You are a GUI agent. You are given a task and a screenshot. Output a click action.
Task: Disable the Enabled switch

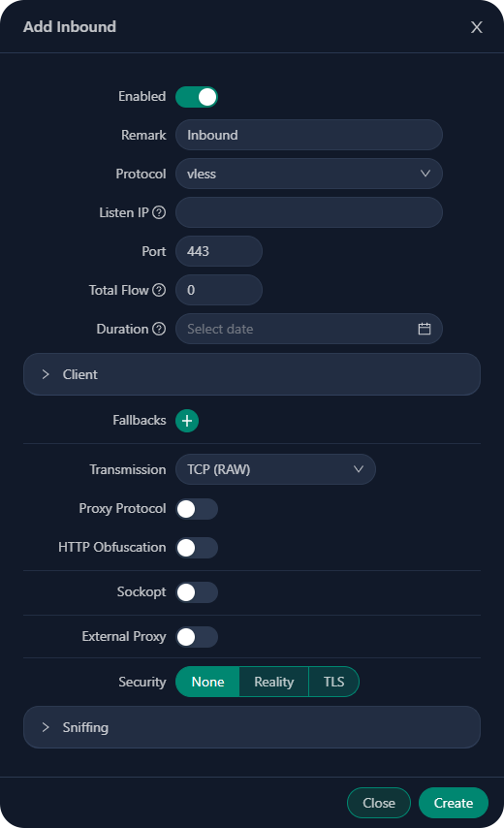(197, 97)
